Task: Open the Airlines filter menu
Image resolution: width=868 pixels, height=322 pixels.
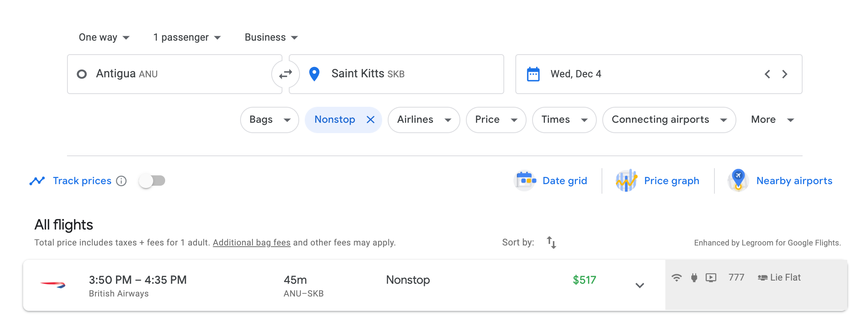Action: [x=424, y=120]
